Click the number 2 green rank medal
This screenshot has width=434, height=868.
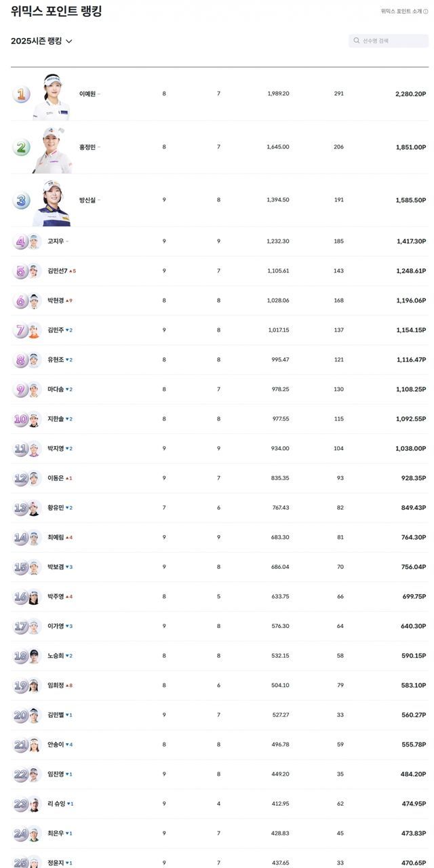coord(21,147)
